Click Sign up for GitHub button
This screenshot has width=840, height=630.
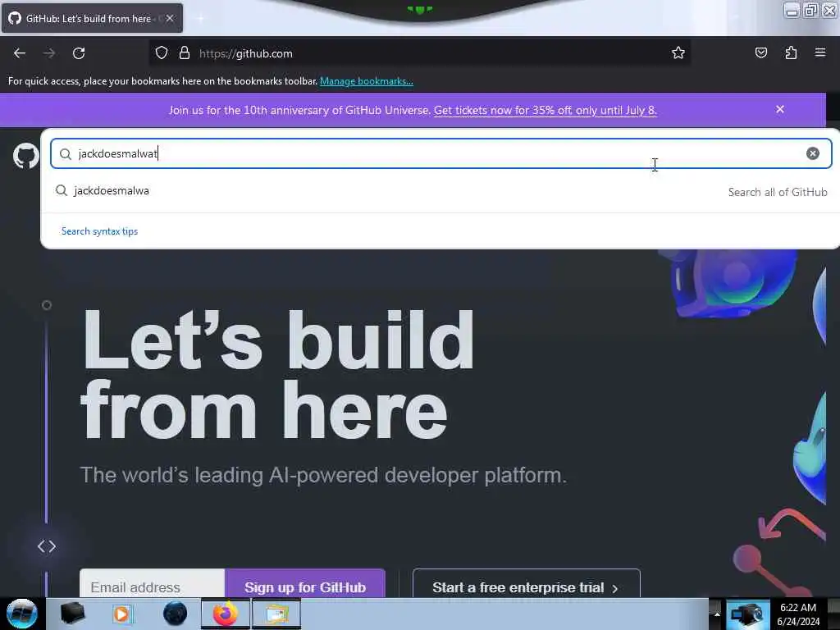305,584
